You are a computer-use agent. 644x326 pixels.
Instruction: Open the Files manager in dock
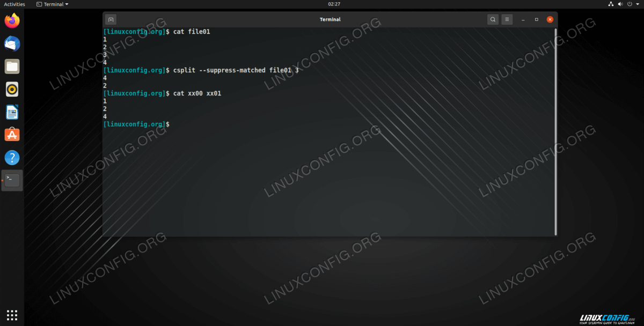[x=12, y=66]
